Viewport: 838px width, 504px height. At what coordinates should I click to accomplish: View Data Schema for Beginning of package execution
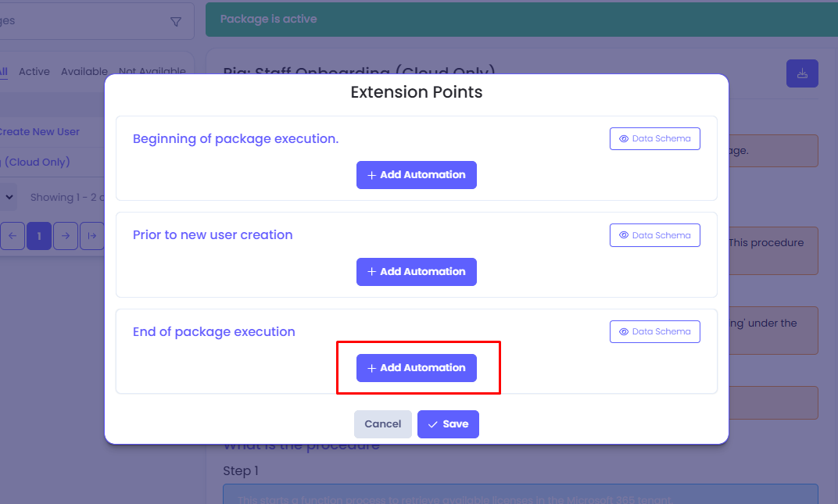pos(655,138)
